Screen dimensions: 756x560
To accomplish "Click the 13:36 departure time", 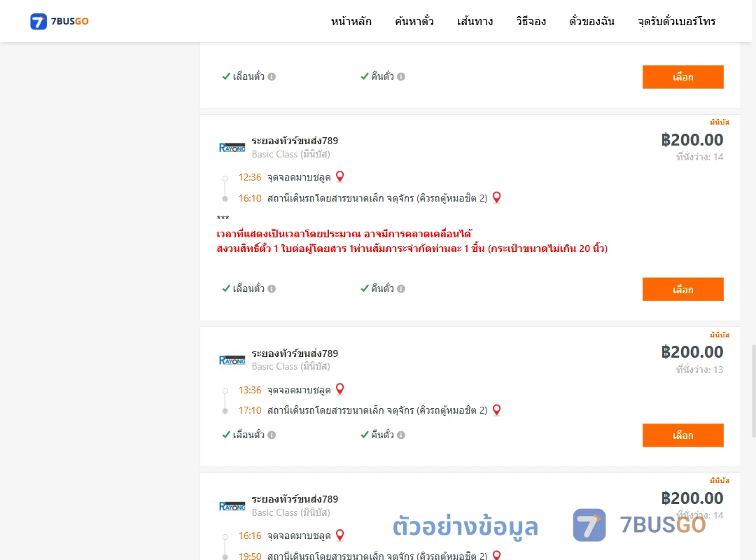I will point(250,390).
